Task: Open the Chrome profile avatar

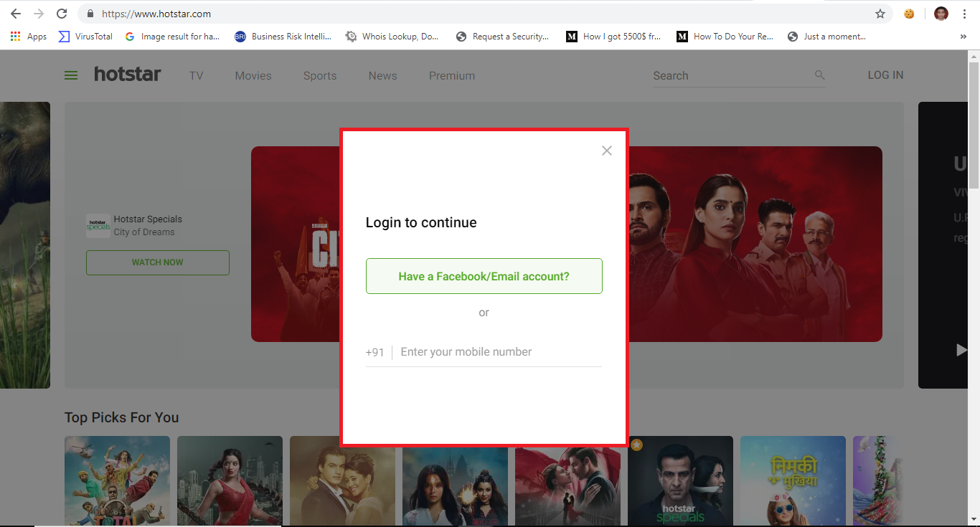Action: [x=941, y=14]
